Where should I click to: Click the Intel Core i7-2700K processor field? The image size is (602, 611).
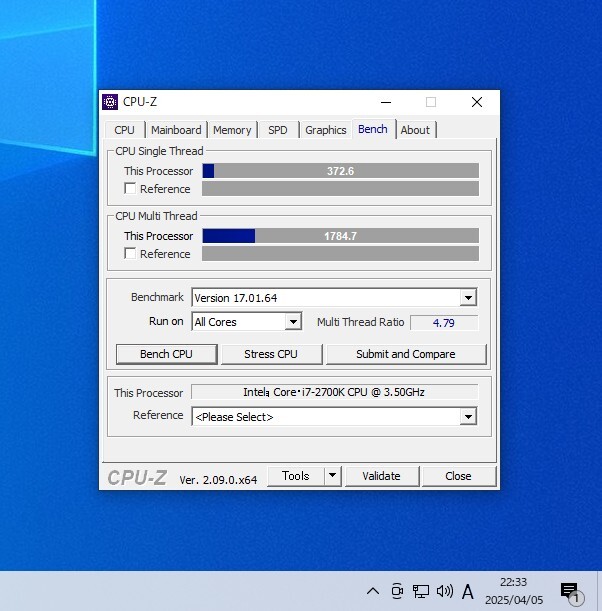[334, 392]
